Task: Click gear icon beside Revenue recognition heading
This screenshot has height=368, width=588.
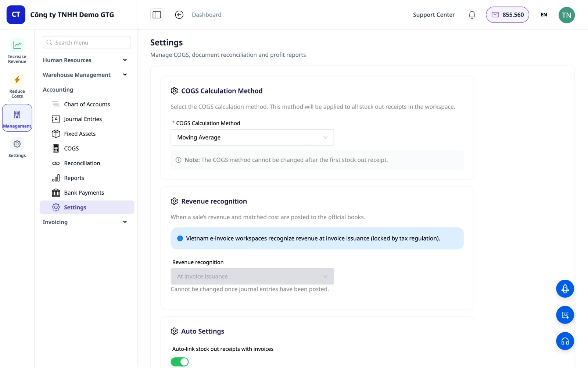Action: (x=175, y=201)
